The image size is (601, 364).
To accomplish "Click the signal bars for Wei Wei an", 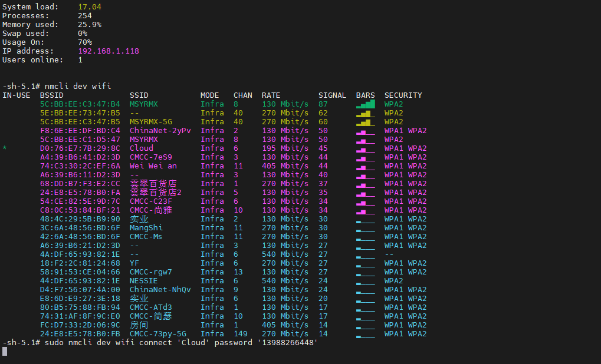I will [365, 166].
